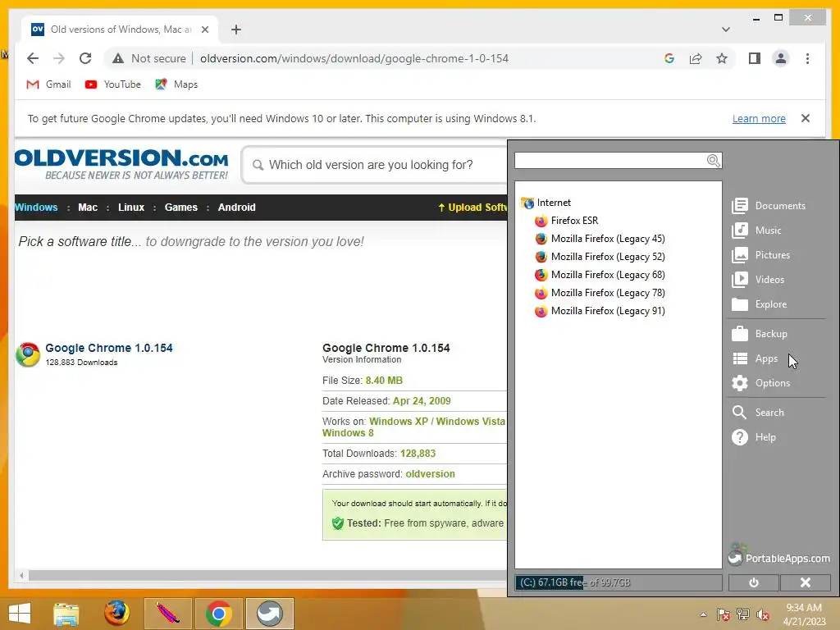Click the muted volume tray icon
This screenshot has height=630, width=840.
point(763,614)
